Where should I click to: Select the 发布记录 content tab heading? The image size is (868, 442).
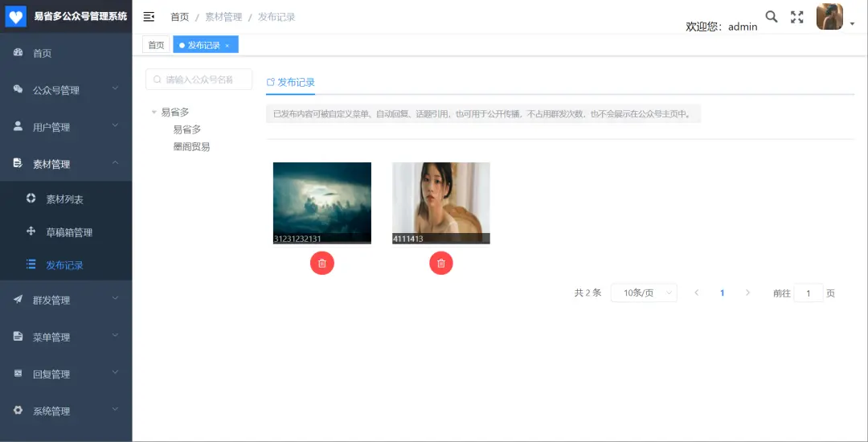tap(291, 83)
